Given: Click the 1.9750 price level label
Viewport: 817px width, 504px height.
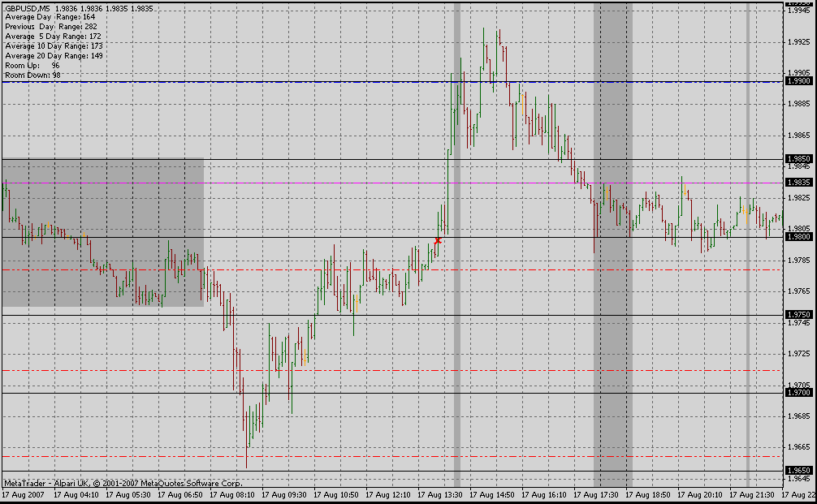Looking at the screenshot, I should (798, 314).
